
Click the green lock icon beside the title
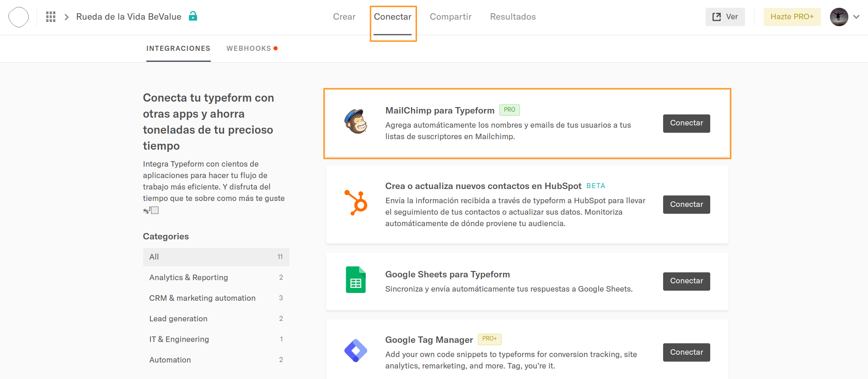pyautogui.click(x=193, y=16)
